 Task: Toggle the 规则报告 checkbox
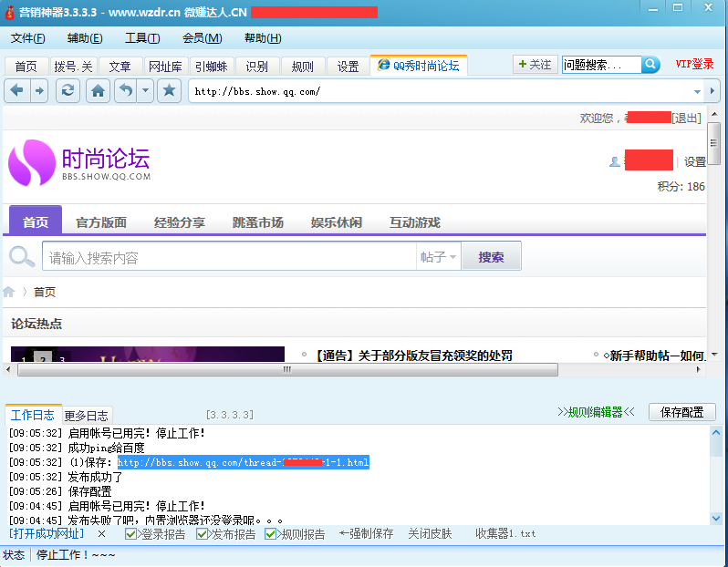pyautogui.click(x=270, y=534)
